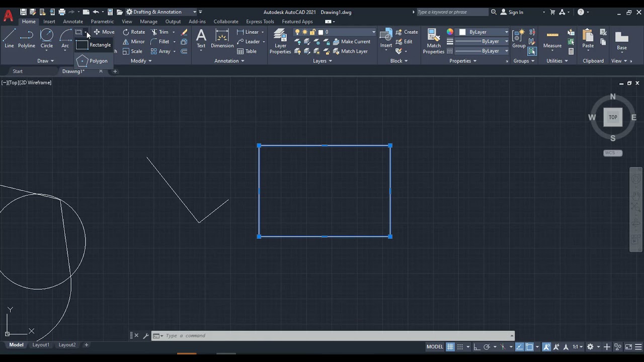Select the Polyline tool
Screen dimensions: 644x362
coord(27,39)
